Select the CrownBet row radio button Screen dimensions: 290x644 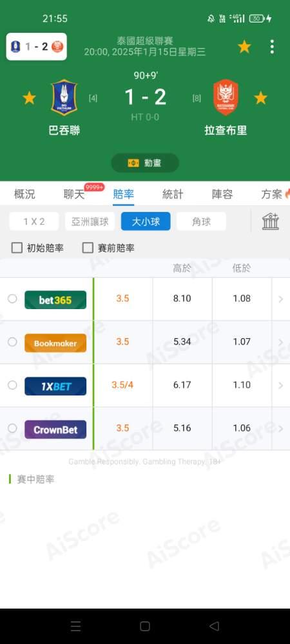pos(12,428)
